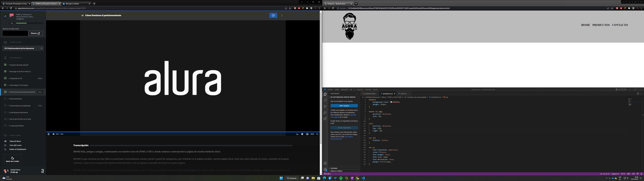
Task: Collapse Alura course sidebar arrow icon
Action: tap(5, 16)
